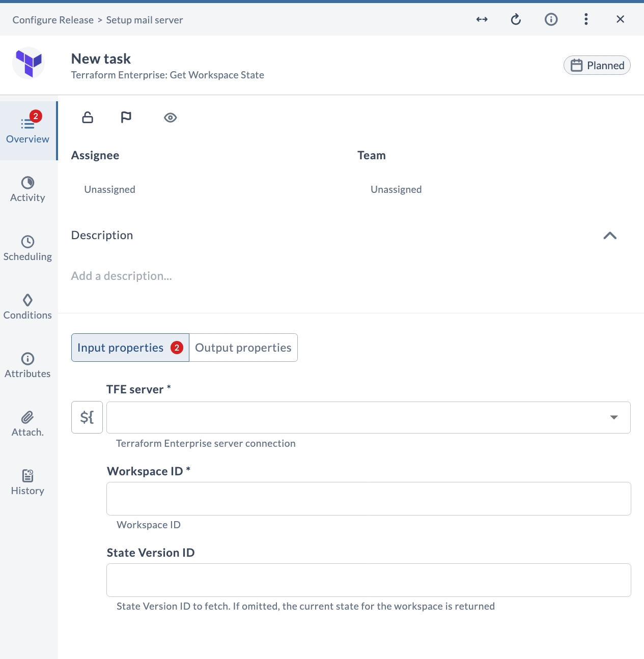Open the TFE server dropdown
The height and width of the screenshot is (659, 644).
click(x=369, y=417)
